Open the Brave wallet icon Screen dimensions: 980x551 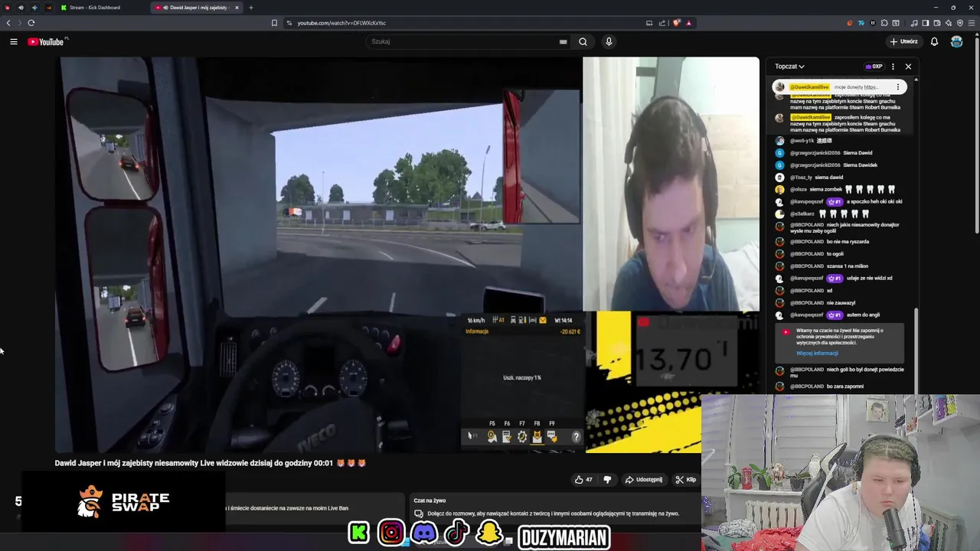tap(937, 23)
